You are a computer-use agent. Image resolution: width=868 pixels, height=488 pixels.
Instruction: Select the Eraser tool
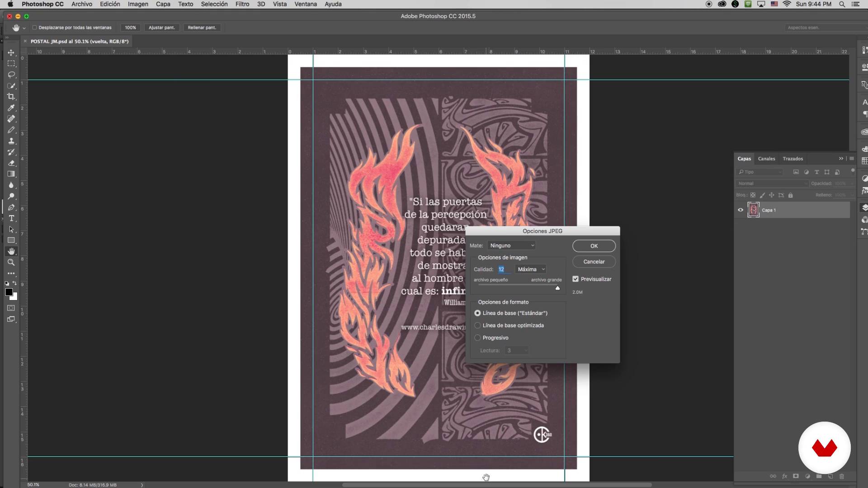point(11,163)
